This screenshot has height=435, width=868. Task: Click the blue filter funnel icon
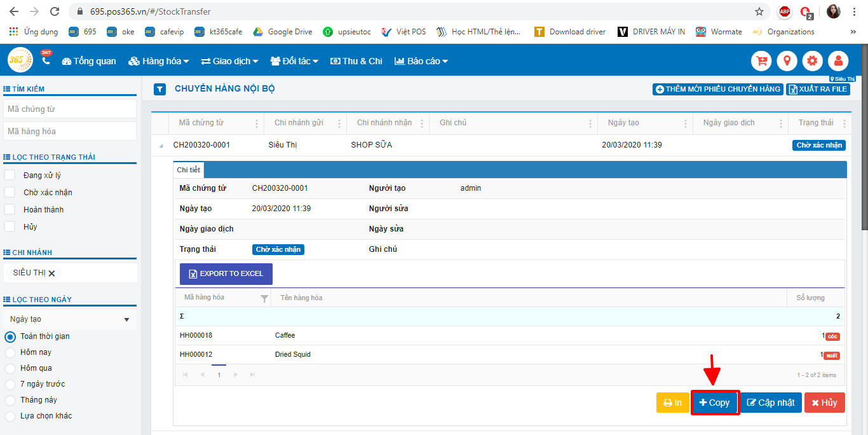[x=160, y=90]
